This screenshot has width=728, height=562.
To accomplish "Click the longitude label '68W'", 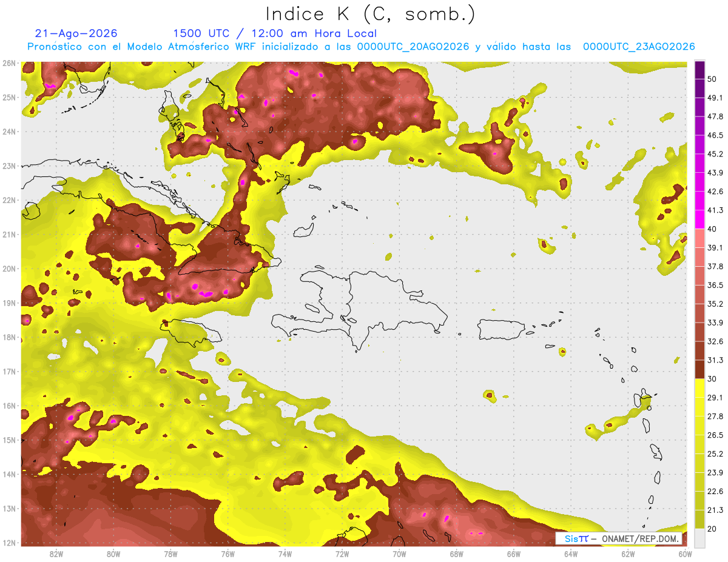I will 457,554.
